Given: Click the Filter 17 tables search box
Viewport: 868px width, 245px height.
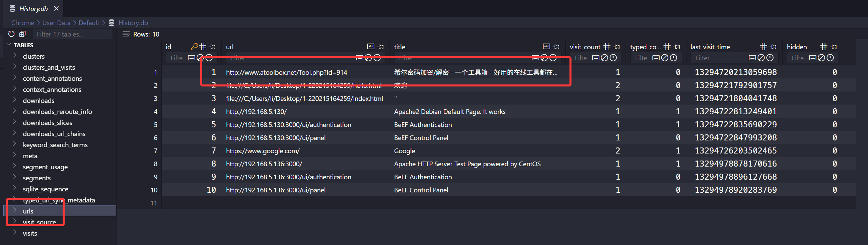Looking at the screenshot, I should click(x=72, y=34).
